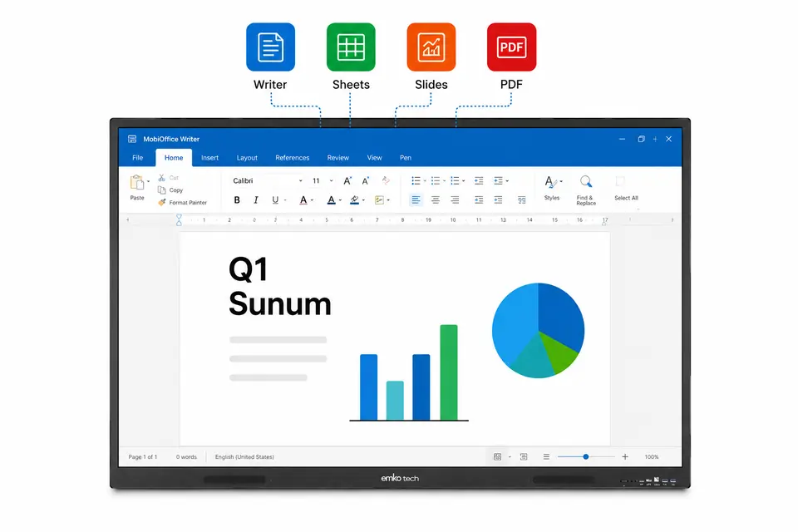The width and height of the screenshot is (798, 532).
Task: Click the red PDF app icon
Action: point(511,47)
